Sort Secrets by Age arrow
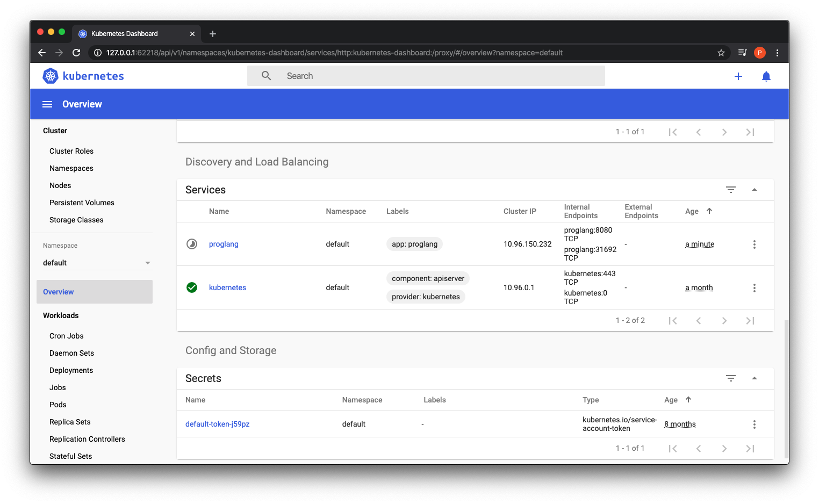Image resolution: width=819 pixels, height=504 pixels. pyautogui.click(x=688, y=400)
